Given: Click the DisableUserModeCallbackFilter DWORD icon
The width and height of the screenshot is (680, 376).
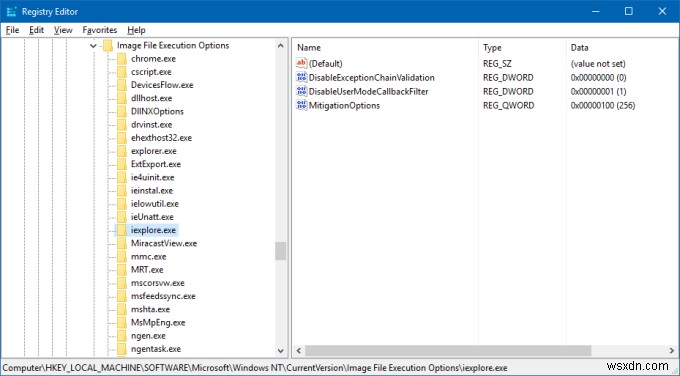Looking at the screenshot, I should 301,91.
